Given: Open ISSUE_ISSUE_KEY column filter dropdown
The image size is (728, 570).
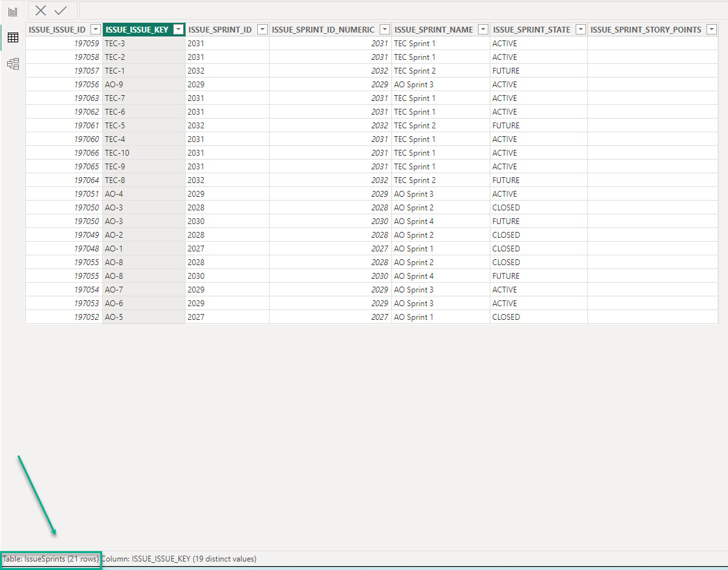Looking at the screenshot, I should [178, 29].
